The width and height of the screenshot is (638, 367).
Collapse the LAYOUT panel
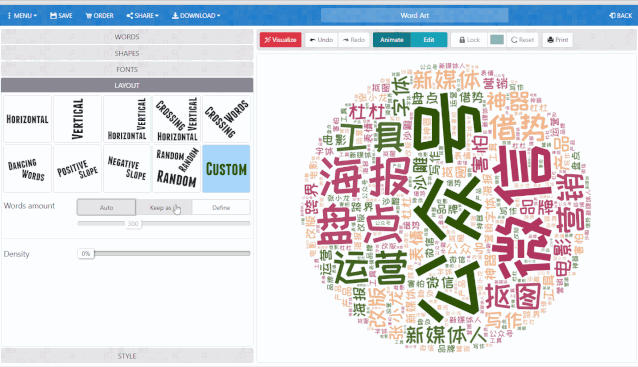(127, 85)
